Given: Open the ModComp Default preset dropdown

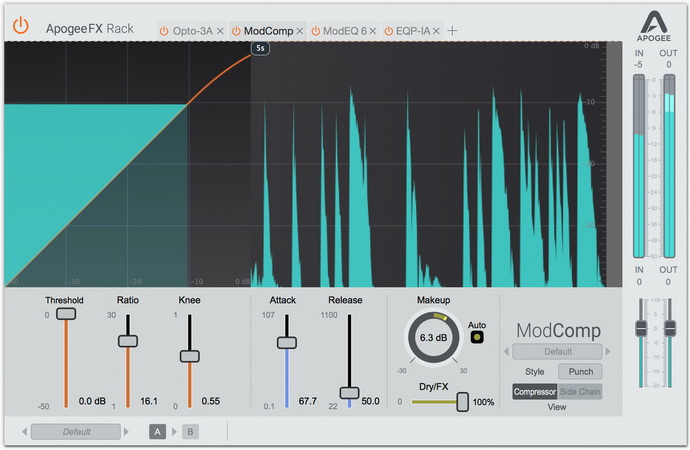Looking at the screenshot, I should tap(558, 351).
